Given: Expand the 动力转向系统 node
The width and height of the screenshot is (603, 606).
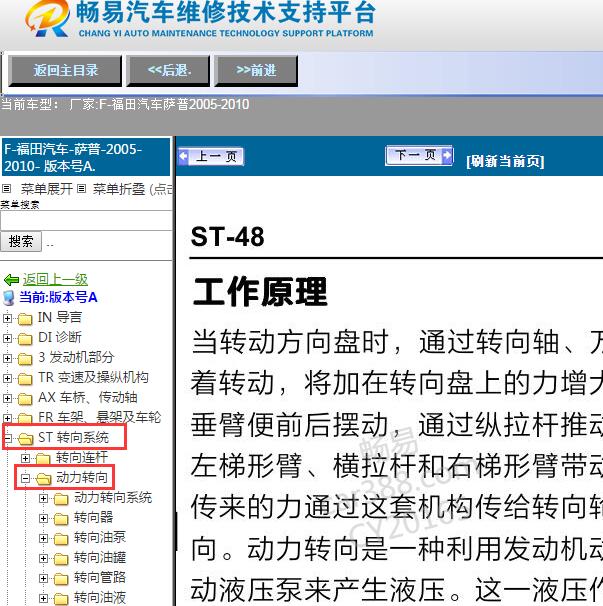Looking at the screenshot, I should [x=43, y=499].
